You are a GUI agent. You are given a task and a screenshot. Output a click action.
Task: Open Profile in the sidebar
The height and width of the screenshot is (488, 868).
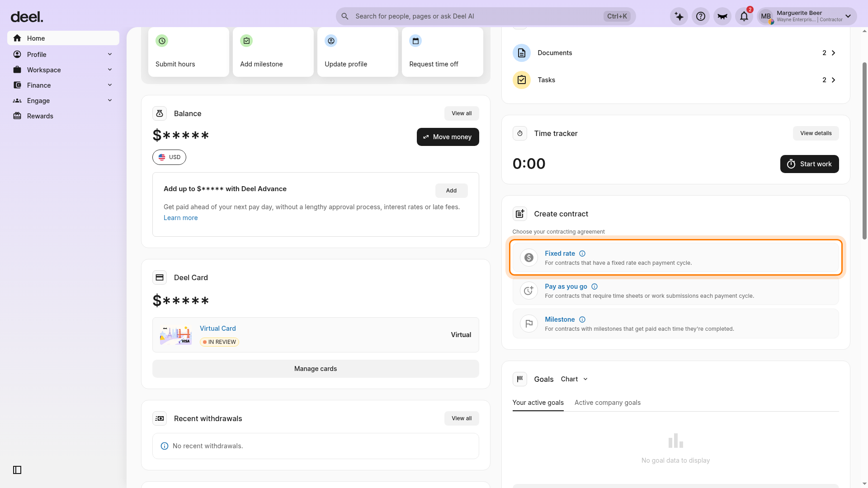[63, 54]
